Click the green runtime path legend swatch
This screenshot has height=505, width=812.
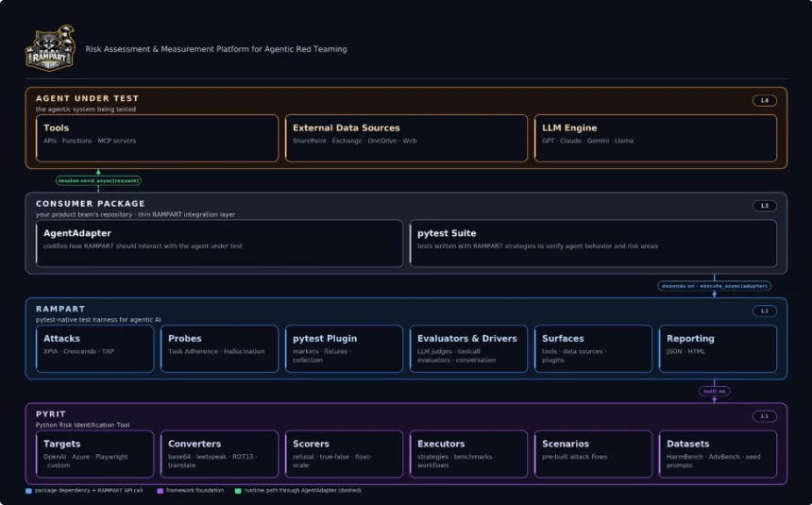pyautogui.click(x=238, y=491)
